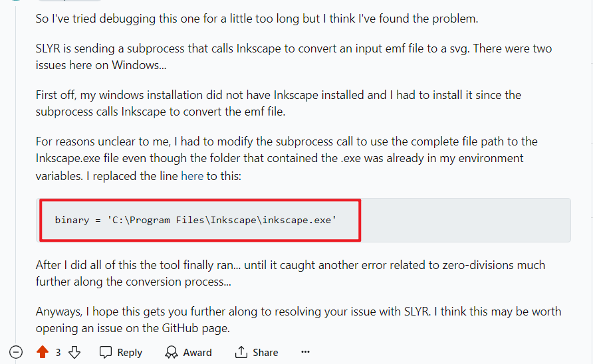This screenshot has height=364, width=593.
Task: Click the opening line "So I've tried debugging"
Action: [257, 19]
